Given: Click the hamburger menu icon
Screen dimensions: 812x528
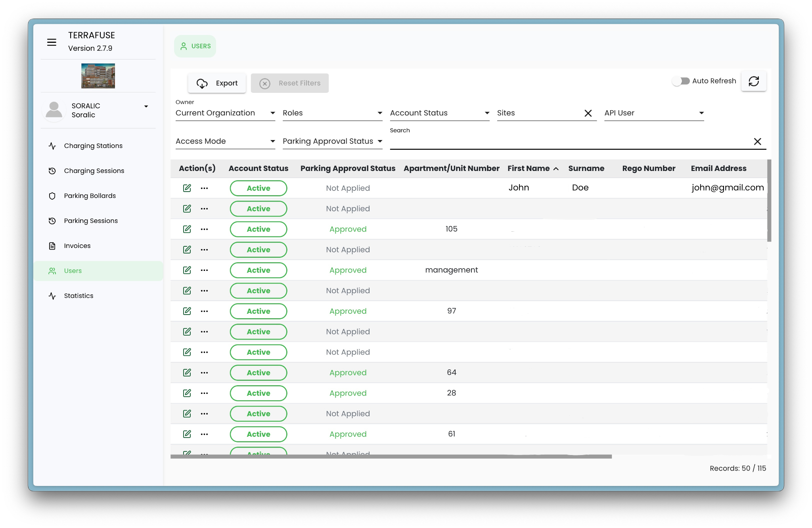Looking at the screenshot, I should point(52,42).
